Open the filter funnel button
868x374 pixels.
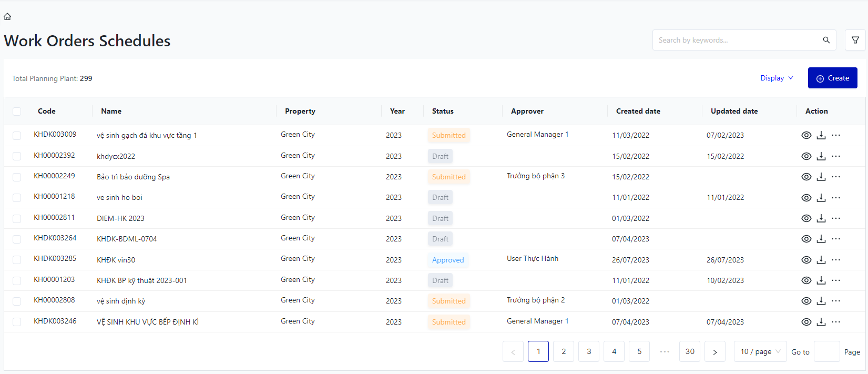855,40
